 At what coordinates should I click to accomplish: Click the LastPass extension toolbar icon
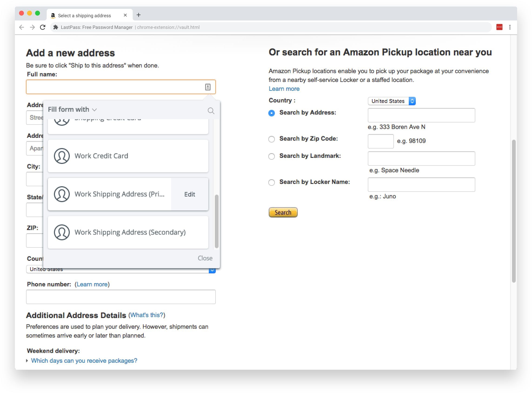[499, 27]
